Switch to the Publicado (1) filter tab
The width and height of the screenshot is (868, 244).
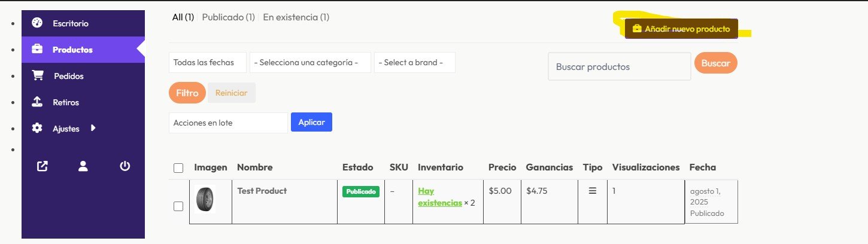click(228, 17)
